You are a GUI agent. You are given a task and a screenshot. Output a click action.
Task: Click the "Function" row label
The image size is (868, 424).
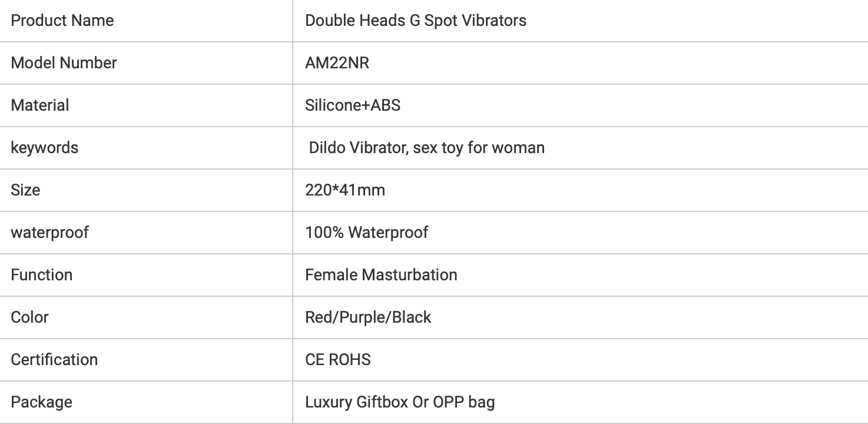pyautogui.click(x=41, y=275)
